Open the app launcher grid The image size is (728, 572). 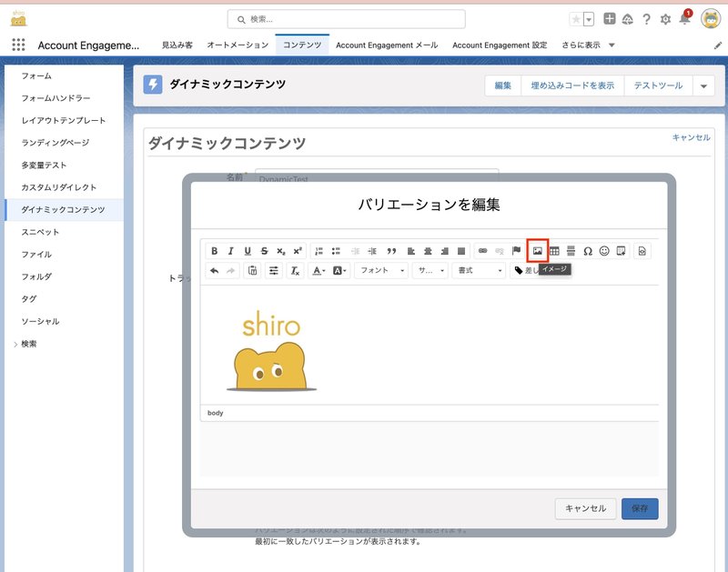[x=18, y=45]
